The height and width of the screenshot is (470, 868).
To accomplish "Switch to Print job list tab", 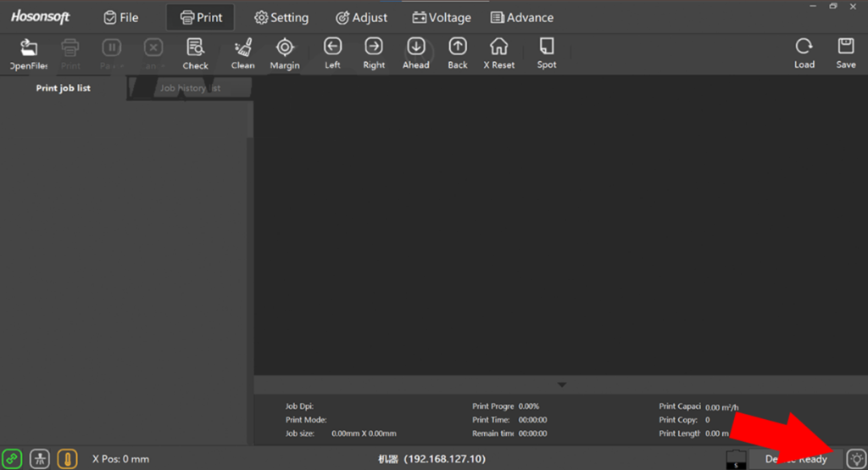I will pos(63,88).
